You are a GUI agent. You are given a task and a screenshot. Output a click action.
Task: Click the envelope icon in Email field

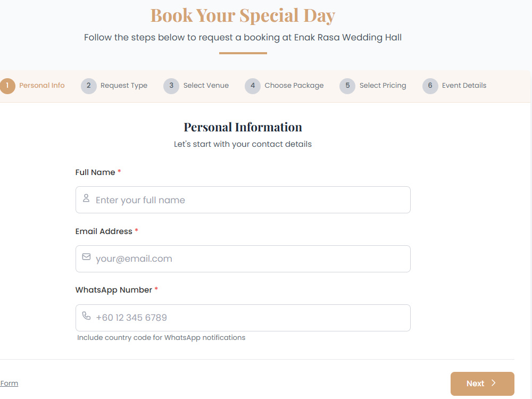click(x=87, y=257)
